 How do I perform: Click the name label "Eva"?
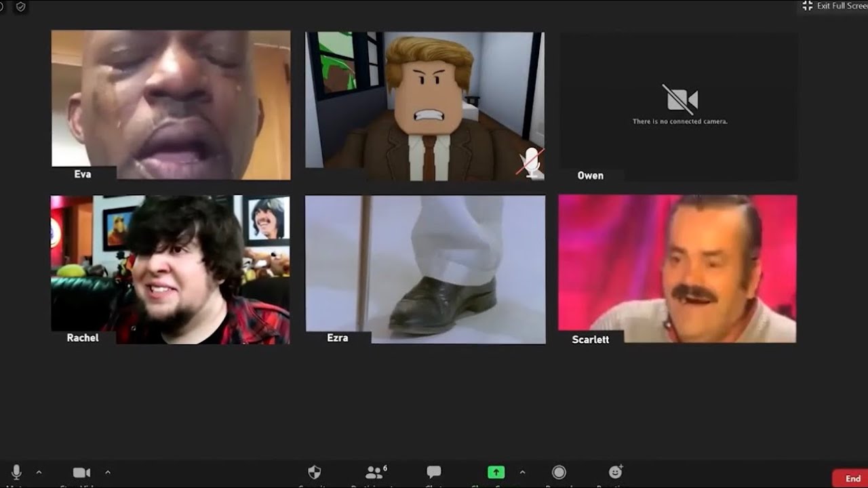[x=83, y=174]
